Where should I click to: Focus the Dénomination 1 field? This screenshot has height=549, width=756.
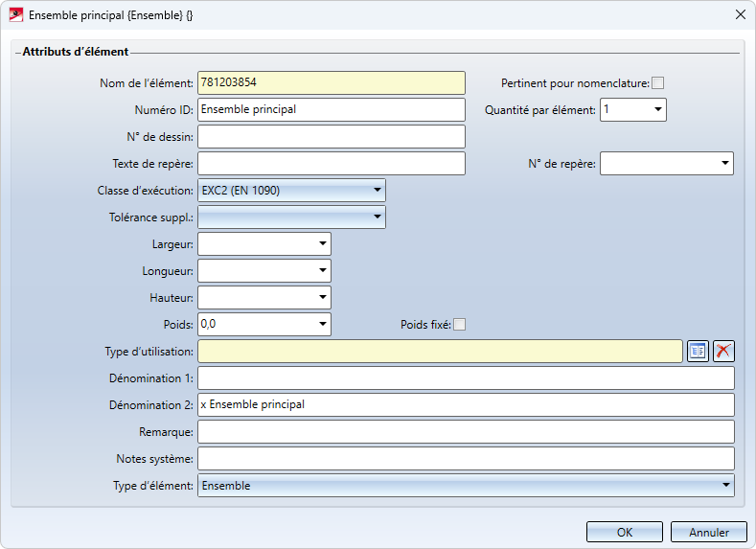click(x=466, y=377)
